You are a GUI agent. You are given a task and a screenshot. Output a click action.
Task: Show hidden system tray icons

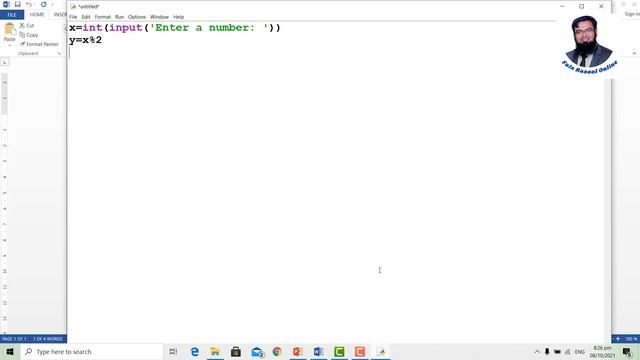(537, 352)
